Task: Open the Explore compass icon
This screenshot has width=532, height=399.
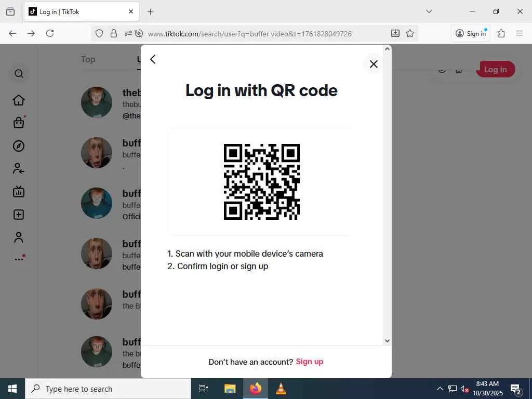Action: pyautogui.click(x=19, y=146)
